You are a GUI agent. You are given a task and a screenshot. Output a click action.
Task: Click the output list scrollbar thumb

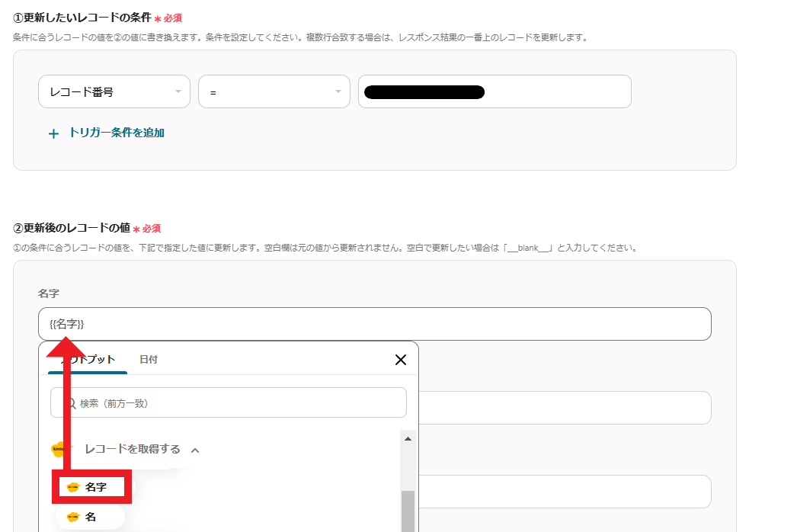408,509
